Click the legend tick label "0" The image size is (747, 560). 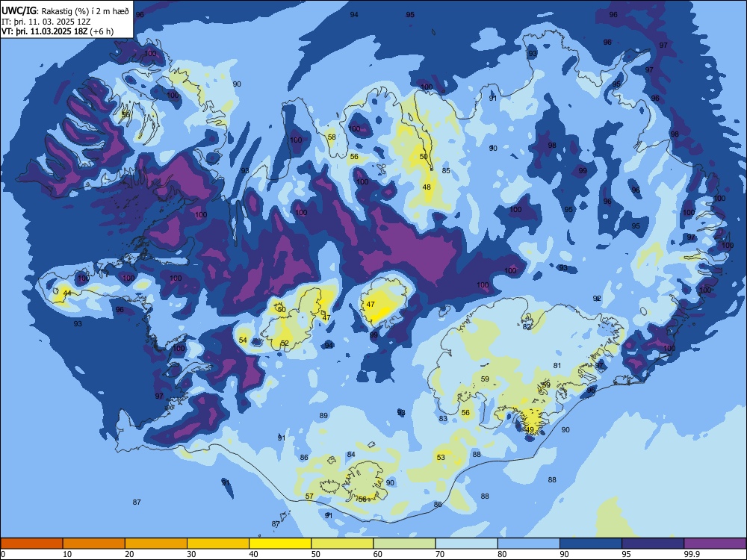point(3,554)
